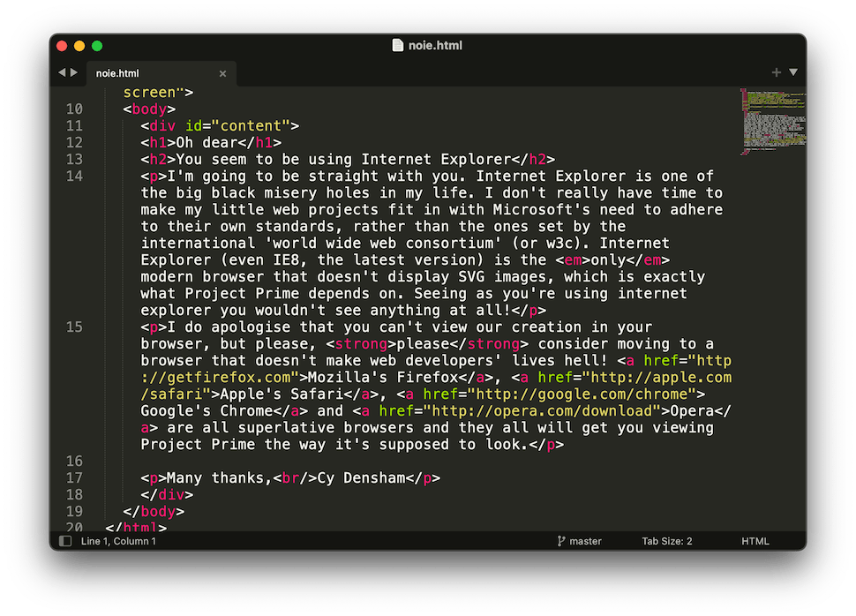Click the noie.html file icon in title bar
Image resolution: width=856 pixels, height=616 pixels.
398,45
